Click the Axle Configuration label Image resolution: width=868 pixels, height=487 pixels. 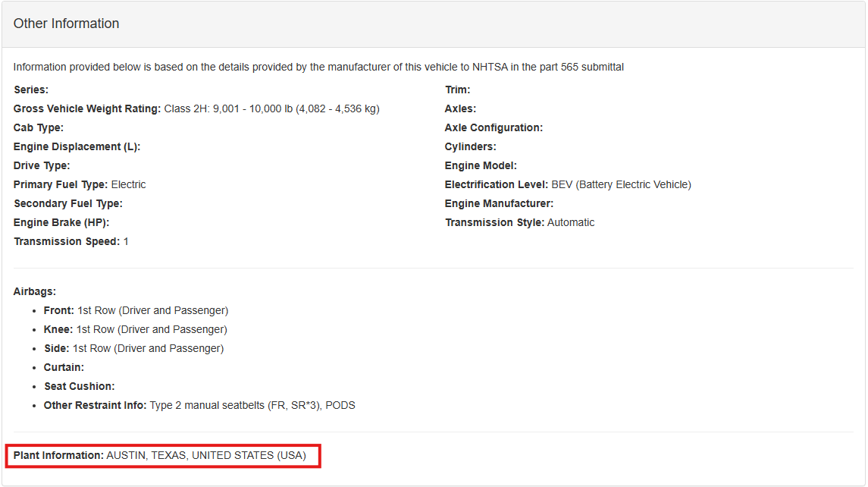point(494,127)
